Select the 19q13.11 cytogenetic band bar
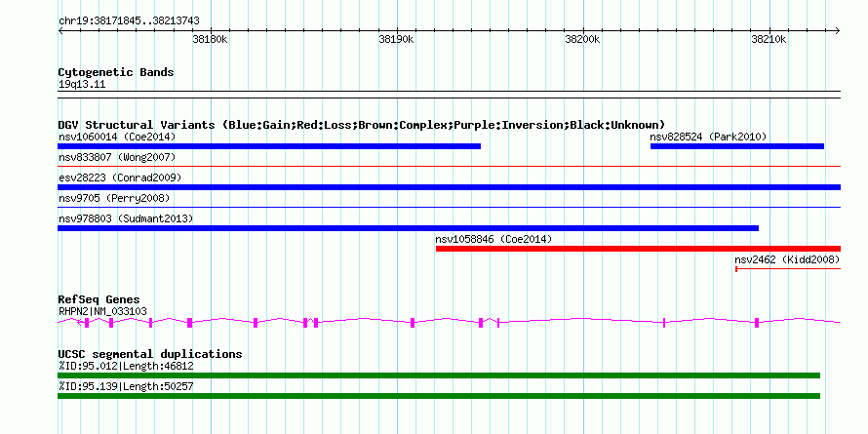The image size is (868, 434). tap(449, 95)
